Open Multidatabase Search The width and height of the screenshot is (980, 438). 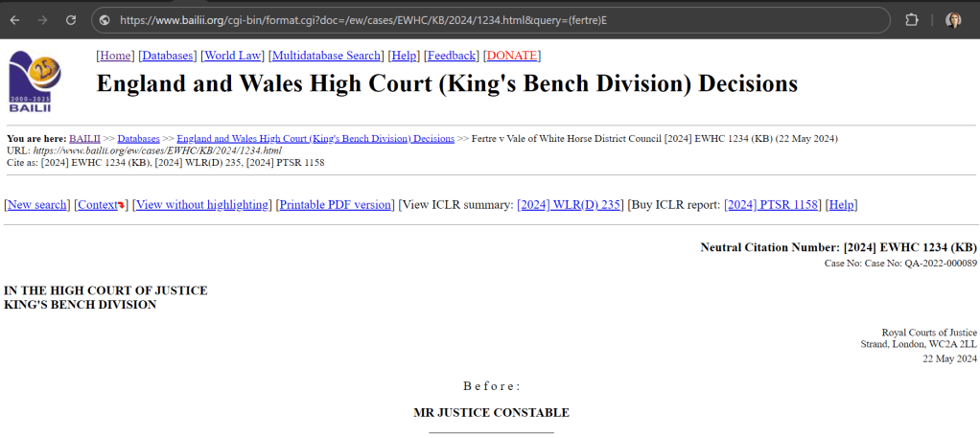point(326,56)
